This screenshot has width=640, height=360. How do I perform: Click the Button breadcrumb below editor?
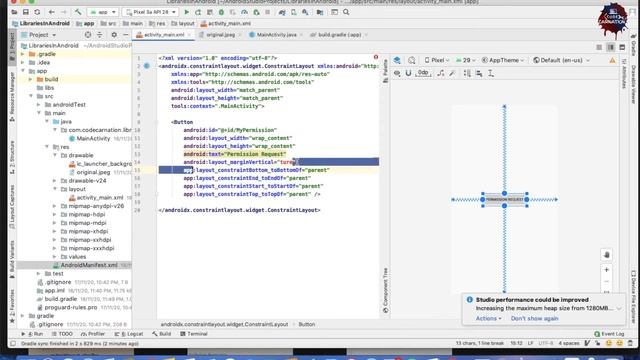pyautogui.click(x=307, y=324)
